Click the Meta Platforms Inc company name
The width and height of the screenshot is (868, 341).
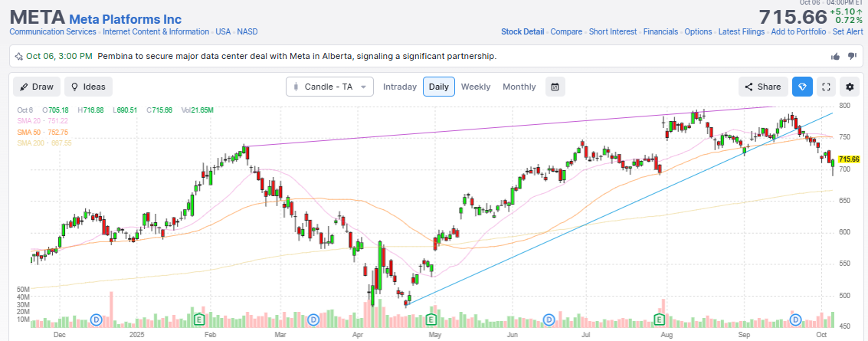click(x=125, y=19)
